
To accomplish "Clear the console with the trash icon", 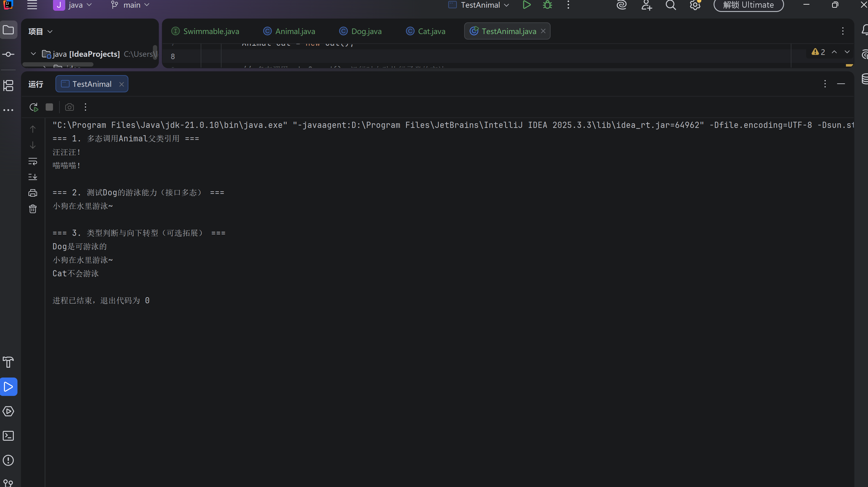I will (x=33, y=209).
